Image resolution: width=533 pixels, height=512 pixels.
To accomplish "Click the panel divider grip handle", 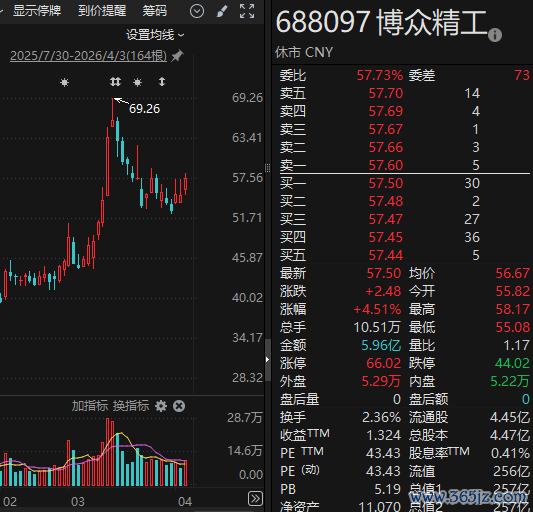I will coord(268,168).
